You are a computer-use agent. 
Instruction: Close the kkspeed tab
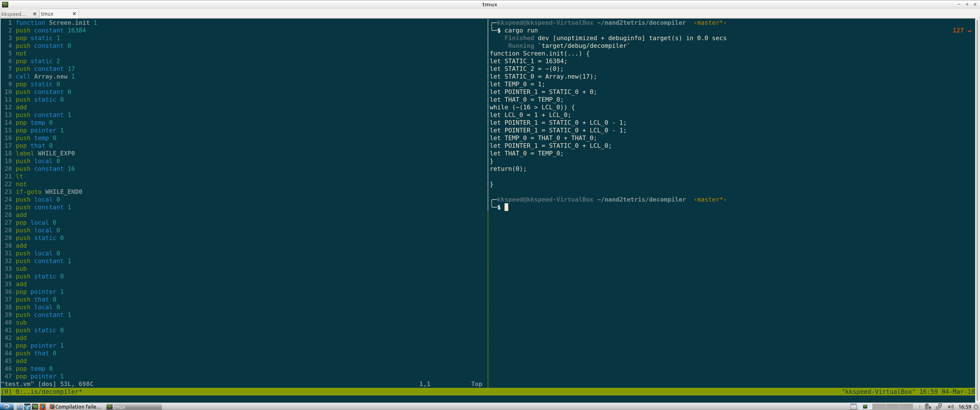[x=35, y=14]
